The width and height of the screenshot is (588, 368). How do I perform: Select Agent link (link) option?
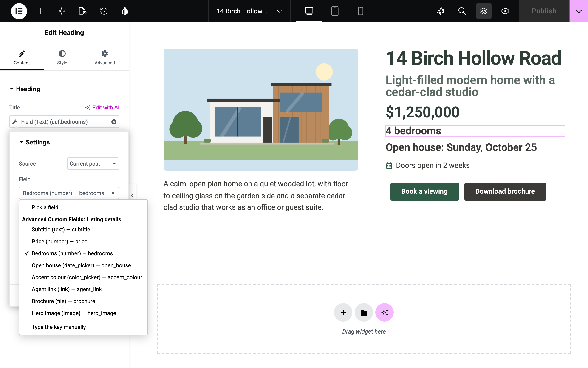click(83, 289)
